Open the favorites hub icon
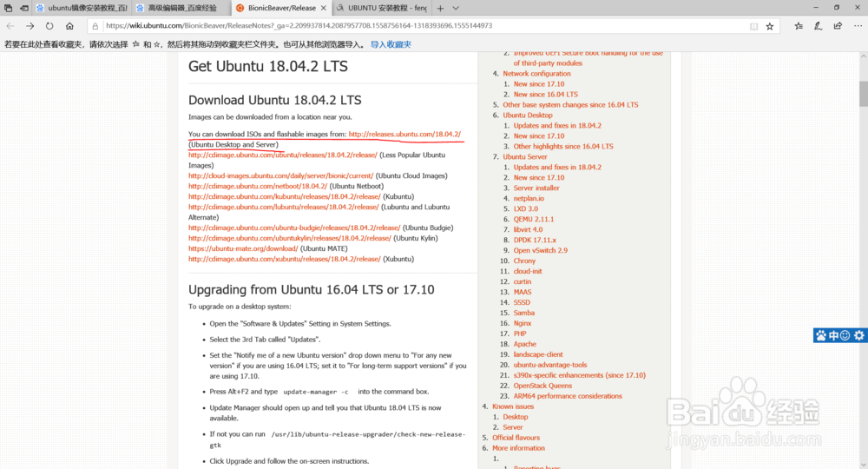Screen dimensions: 868x469 799,26
